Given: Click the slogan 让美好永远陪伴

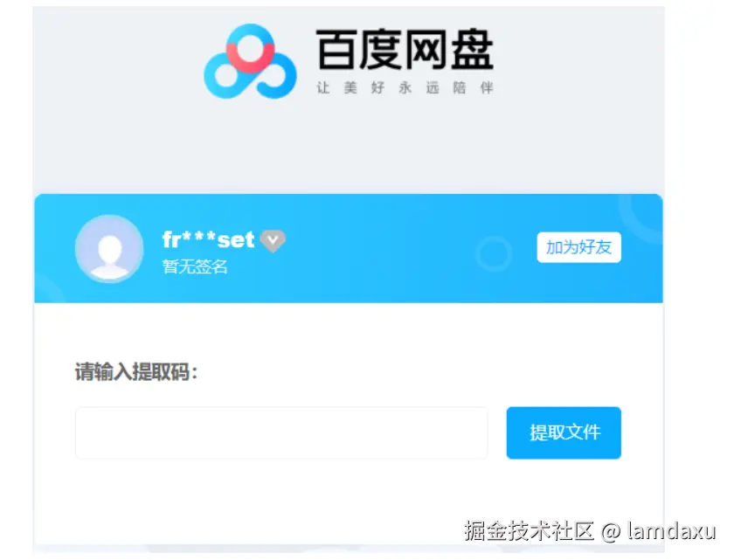Looking at the screenshot, I should pos(405,87).
